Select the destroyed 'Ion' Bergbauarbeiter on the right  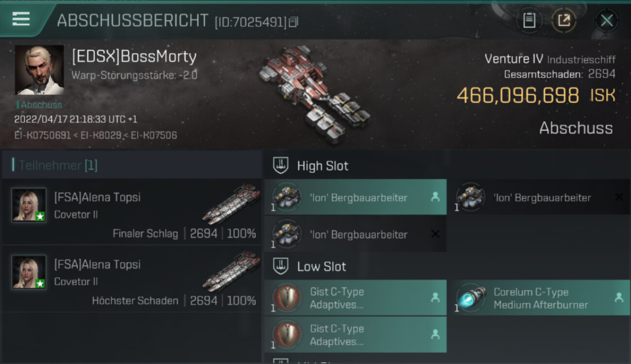[539, 197]
